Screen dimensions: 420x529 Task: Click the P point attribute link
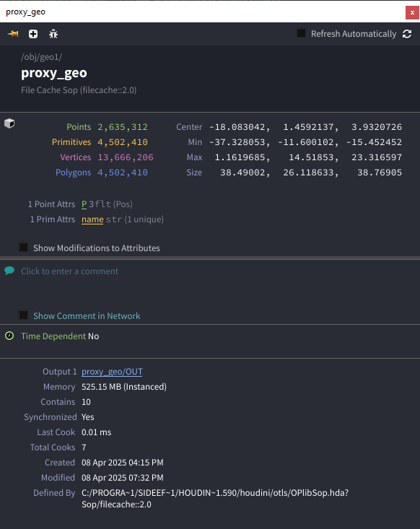pos(84,204)
